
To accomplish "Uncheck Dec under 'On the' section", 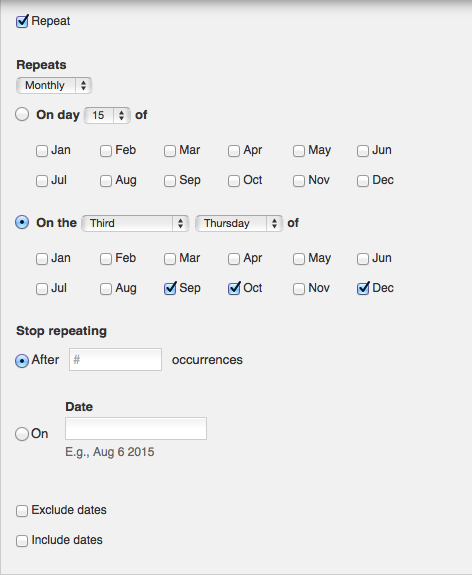I will (x=363, y=289).
